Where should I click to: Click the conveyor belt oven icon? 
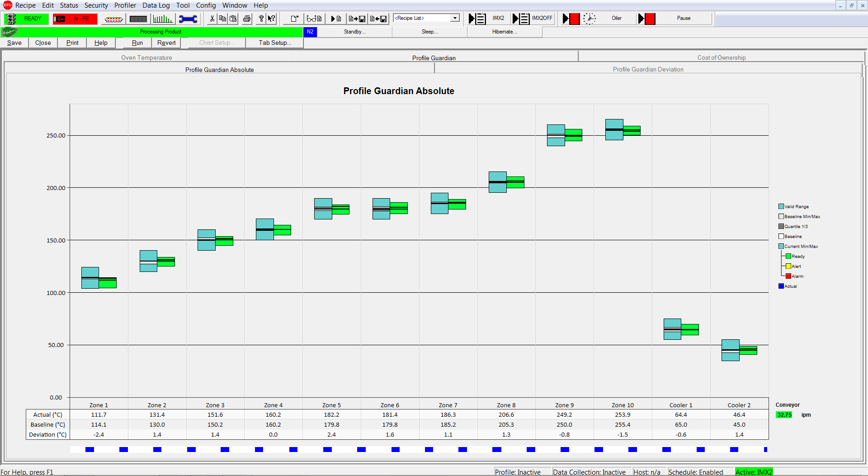(113, 19)
